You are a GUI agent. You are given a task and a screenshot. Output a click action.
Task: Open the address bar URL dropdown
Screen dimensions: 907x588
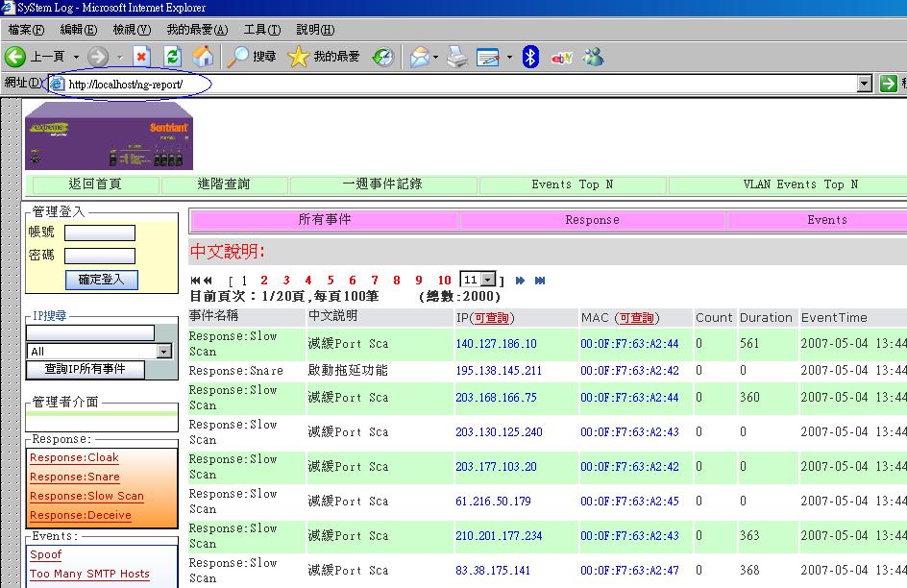pyautogui.click(x=864, y=84)
